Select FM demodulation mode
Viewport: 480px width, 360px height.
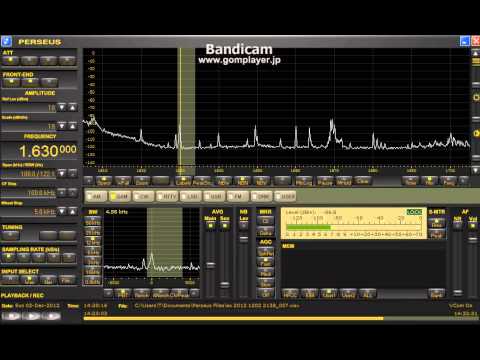pyautogui.click(x=238, y=196)
